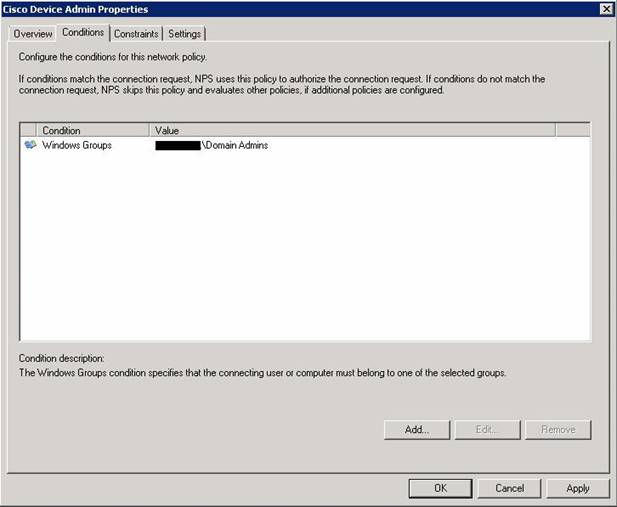Viewport: 617px width, 507px height.
Task: Open the Constraints tab
Action: (136, 34)
